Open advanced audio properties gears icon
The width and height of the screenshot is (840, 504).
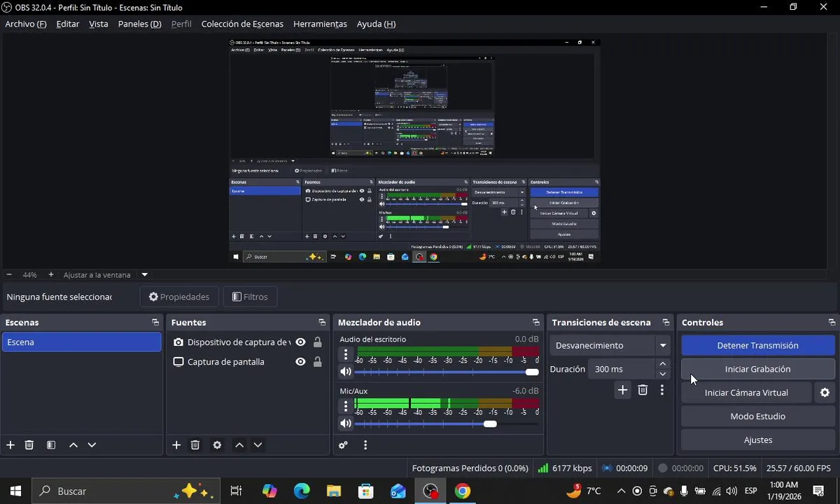(x=343, y=444)
